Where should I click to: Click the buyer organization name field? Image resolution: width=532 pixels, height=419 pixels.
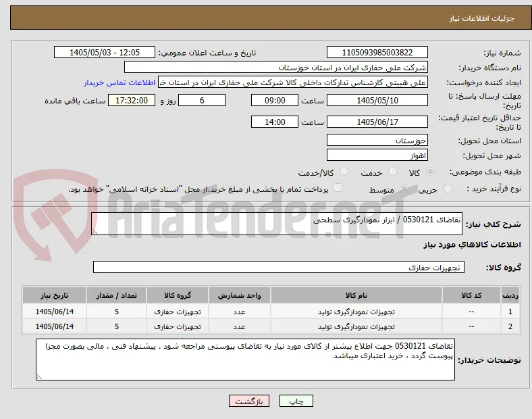point(276,67)
